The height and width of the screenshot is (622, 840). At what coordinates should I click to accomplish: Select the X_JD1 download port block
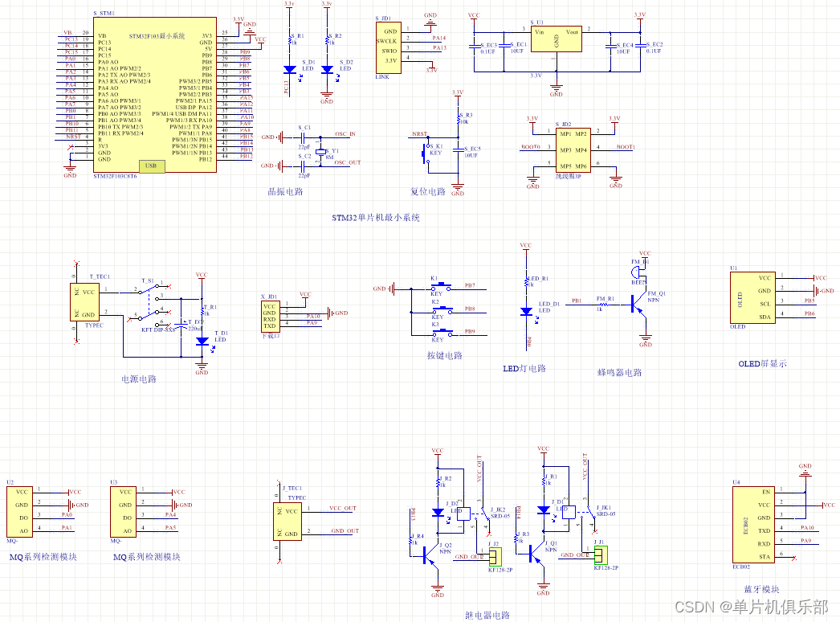coord(270,317)
